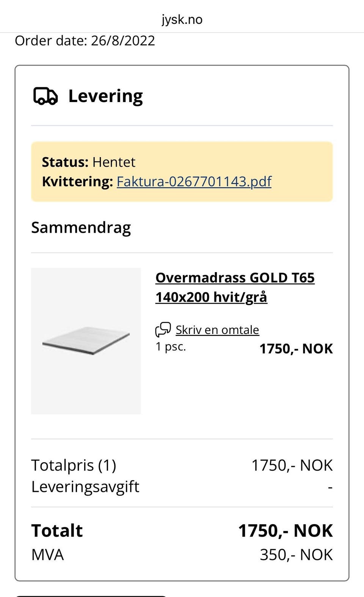Click the speech bubble review icon
Viewport: 364px width, 597px height.
[x=163, y=330]
